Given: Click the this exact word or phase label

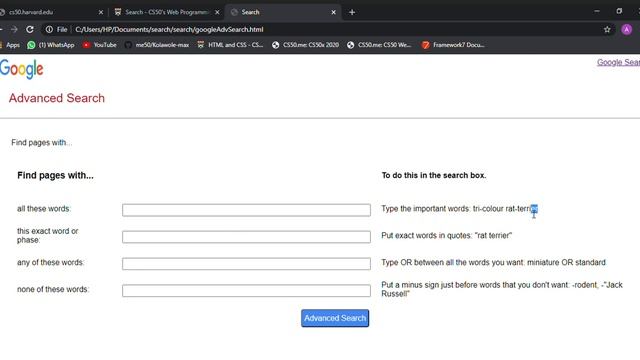Looking at the screenshot, I should pyautogui.click(x=47, y=236).
